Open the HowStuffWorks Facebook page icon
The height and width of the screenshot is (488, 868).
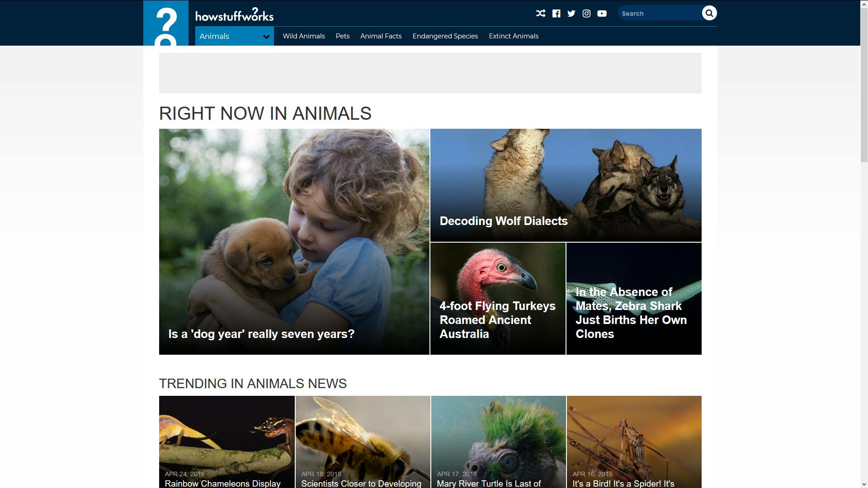pyautogui.click(x=556, y=13)
